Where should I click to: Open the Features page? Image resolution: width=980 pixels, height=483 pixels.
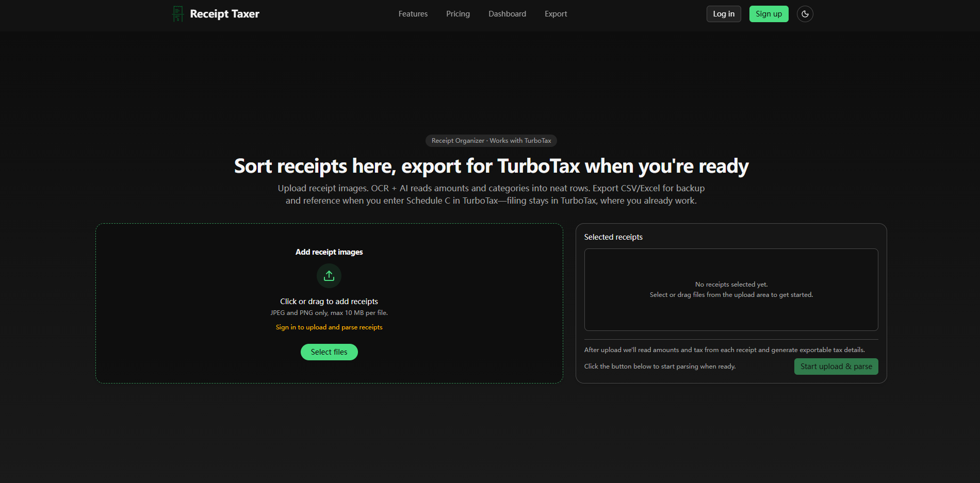tap(413, 14)
